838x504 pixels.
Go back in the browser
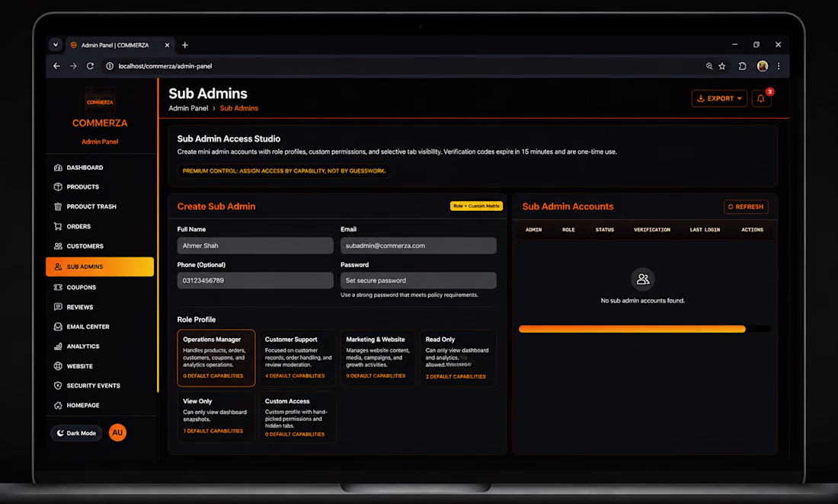[x=56, y=65]
